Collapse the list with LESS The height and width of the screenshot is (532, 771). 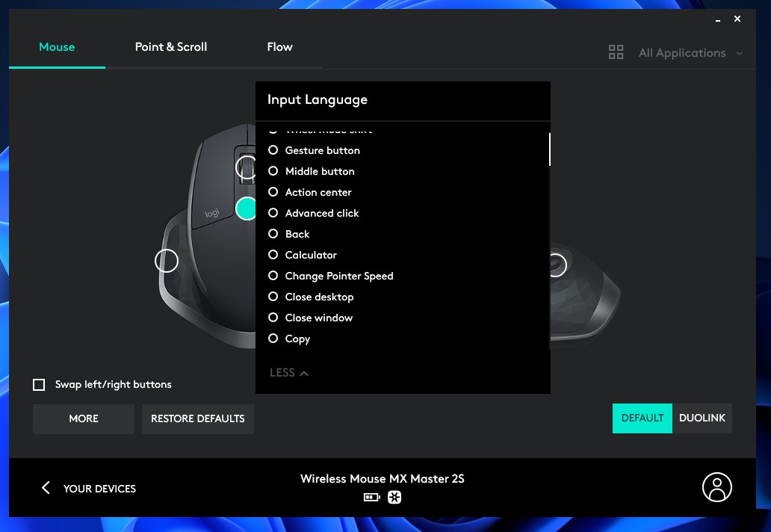289,373
